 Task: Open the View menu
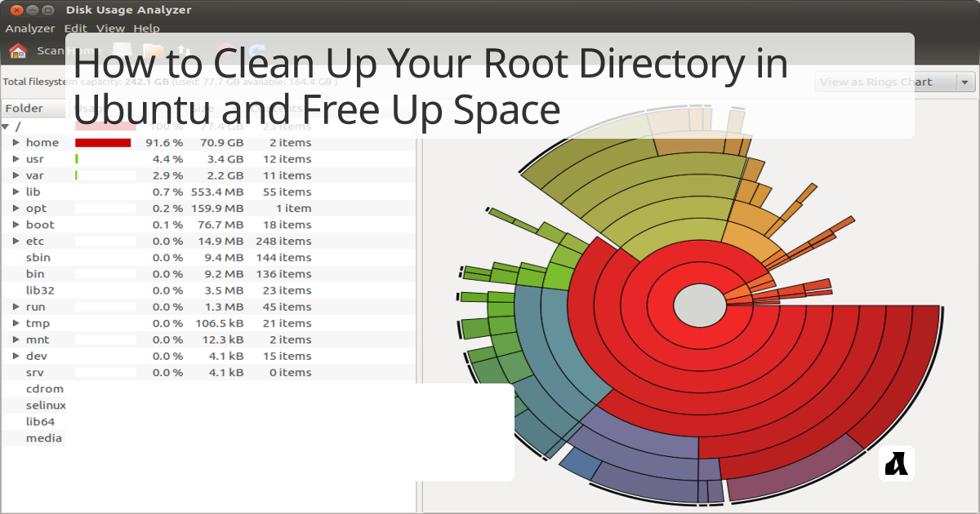pos(110,28)
